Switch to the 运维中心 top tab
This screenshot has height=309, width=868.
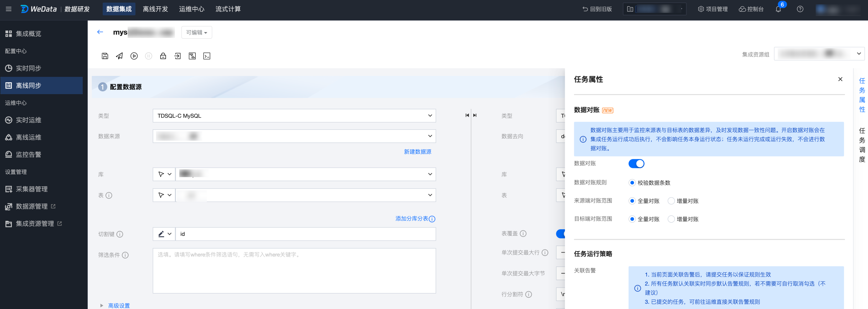point(192,9)
